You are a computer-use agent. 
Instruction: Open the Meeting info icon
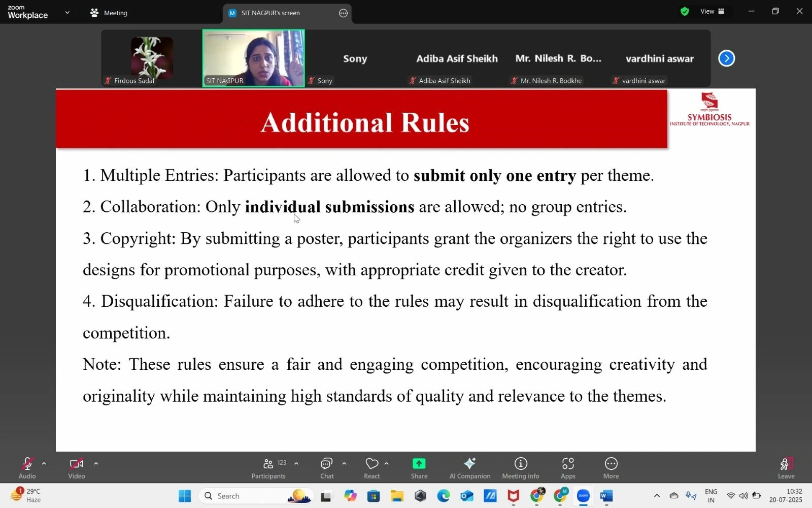(520, 468)
